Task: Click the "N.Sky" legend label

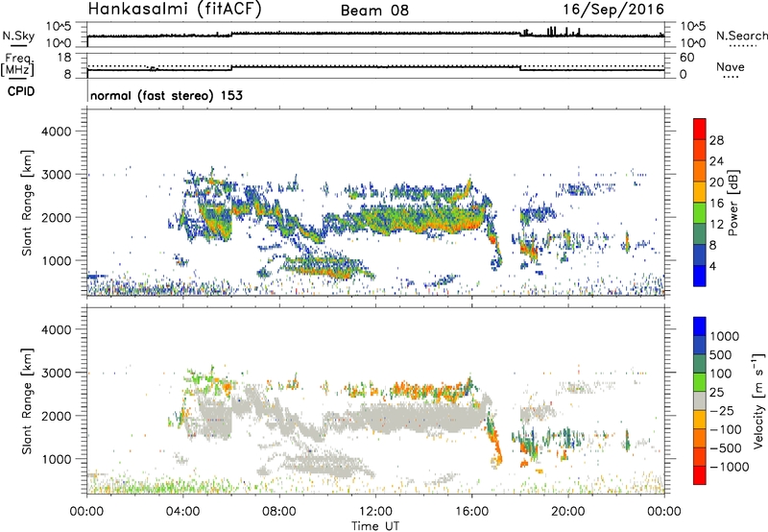Action: pyautogui.click(x=18, y=36)
